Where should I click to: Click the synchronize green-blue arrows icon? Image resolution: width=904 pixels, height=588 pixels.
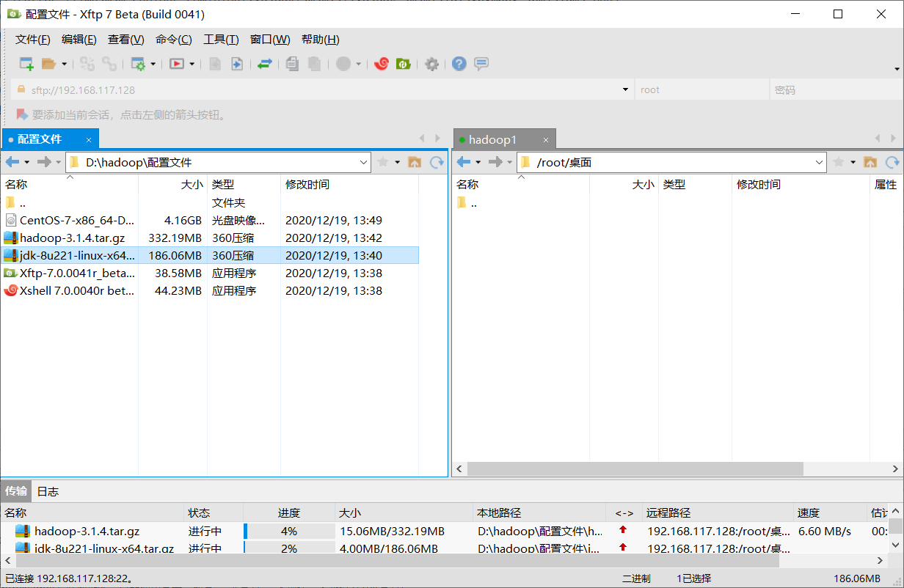click(x=265, y=64)
